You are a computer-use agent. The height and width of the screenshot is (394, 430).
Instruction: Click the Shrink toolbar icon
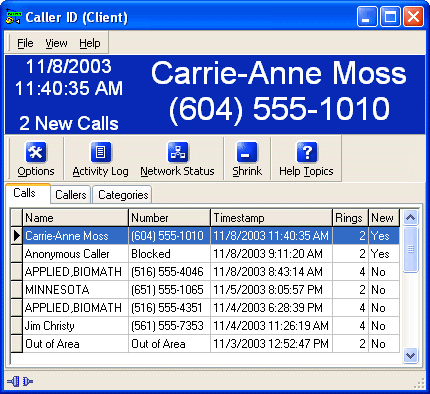click(247, 152)
